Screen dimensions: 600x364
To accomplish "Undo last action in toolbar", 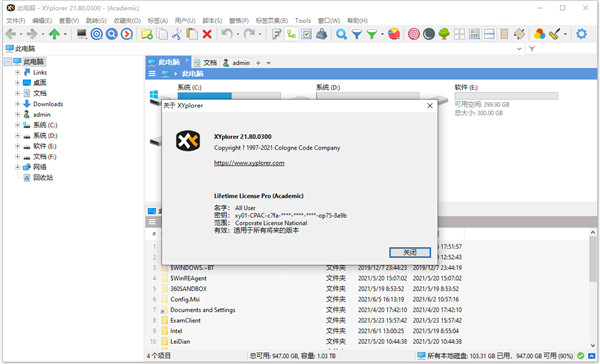I will point(227,34).
